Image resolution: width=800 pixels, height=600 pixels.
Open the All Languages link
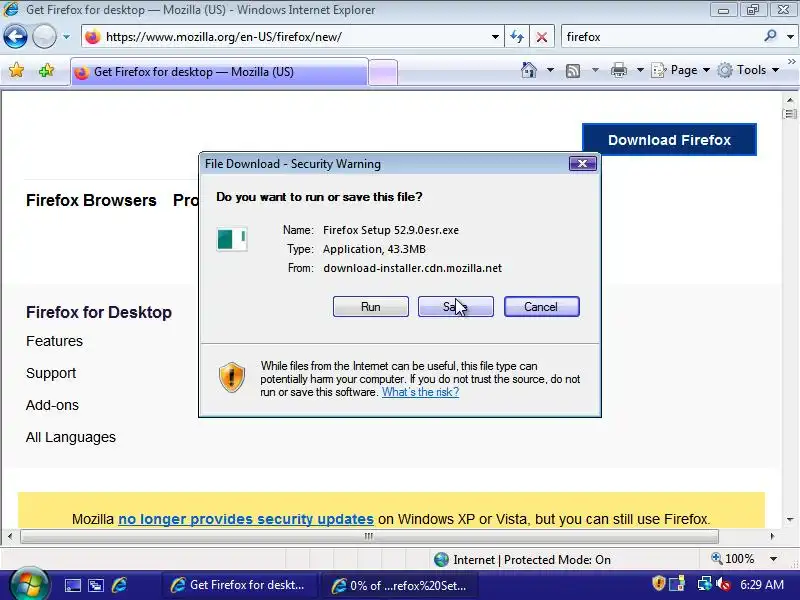click(x=71, y=437)
